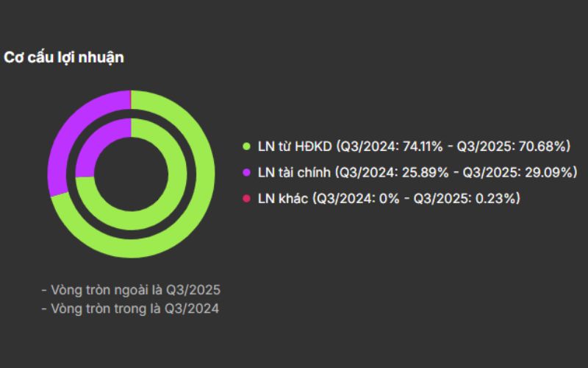The height and width of the screenshot is (368, 588).
Task: Click the green LN từ HĐKD legend dot
Action: [x=248, y=146]
